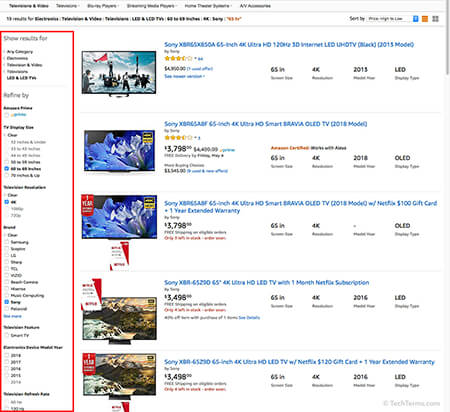This screenshot has width=450, height=412.
Task: Click the star rating of first XBR65A8F TV
Action: [x=178, y=137]
